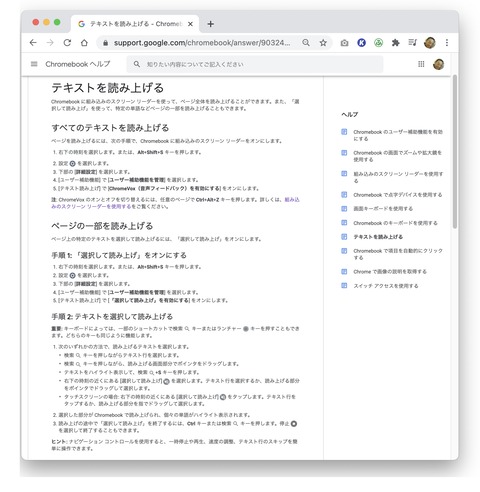Click the Chromebook ヘルプ header title
Image resolution: width=480 pixels, height=492 pixels.
[x=78, y=64]
